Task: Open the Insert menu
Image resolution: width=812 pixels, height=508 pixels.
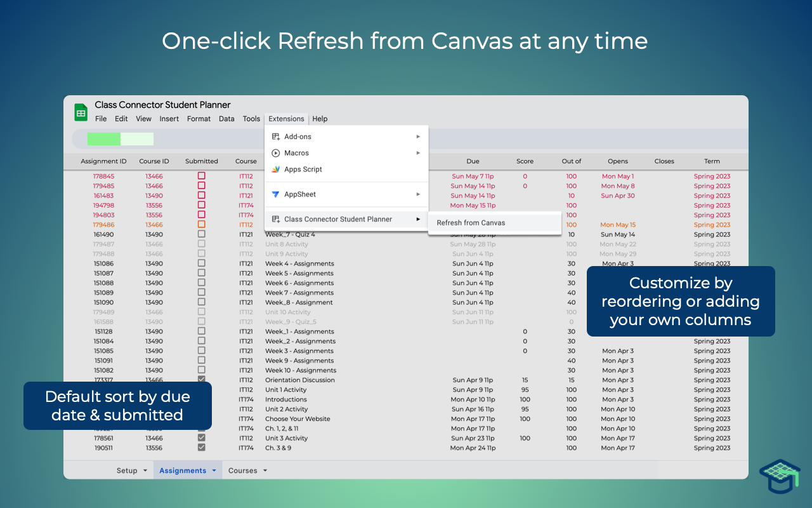Action: pyautogui.click(x=169, y=119)
